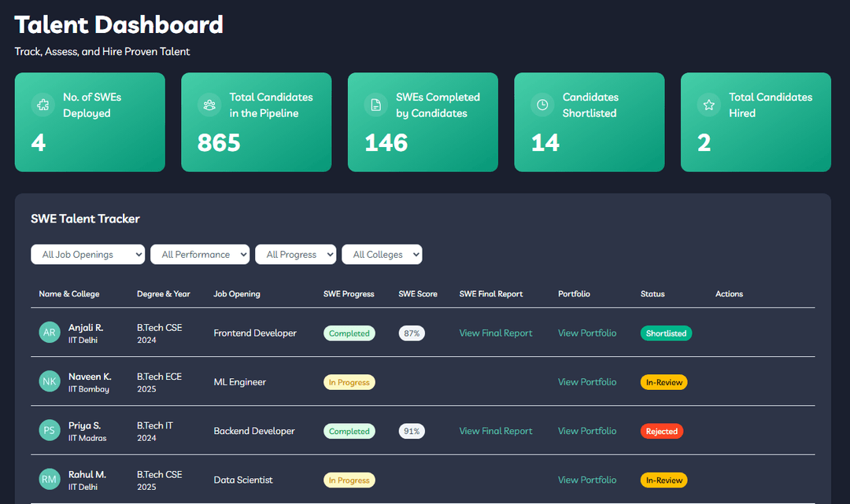This screenshot has width=850, height=504.
Task: Open Rahul M.'s View Portfolio link
Action: pyautogui.click(x=587, y=480)
